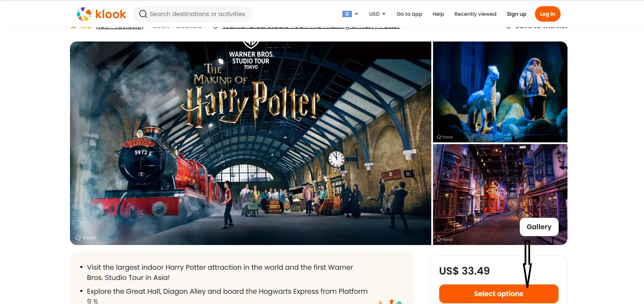Open the Gallery button
This screenshot has width=644, height=304.
539,227
